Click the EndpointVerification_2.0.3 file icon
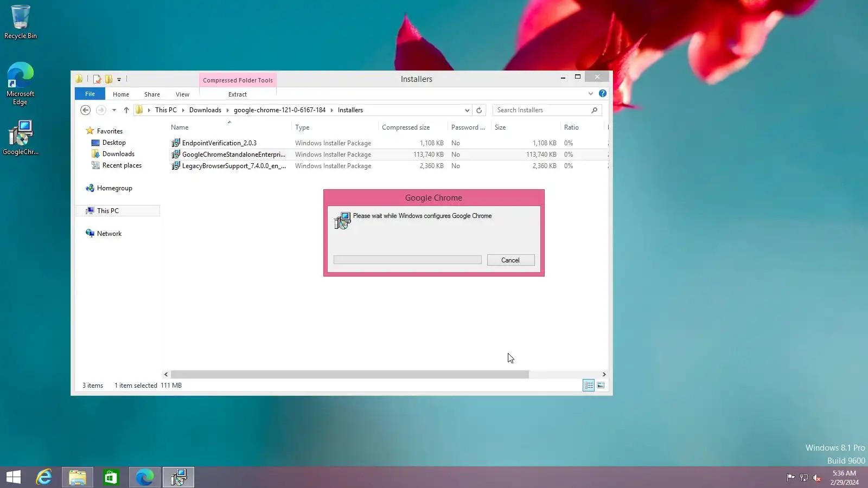The image size is (868, 488). (x=176, y=143)
